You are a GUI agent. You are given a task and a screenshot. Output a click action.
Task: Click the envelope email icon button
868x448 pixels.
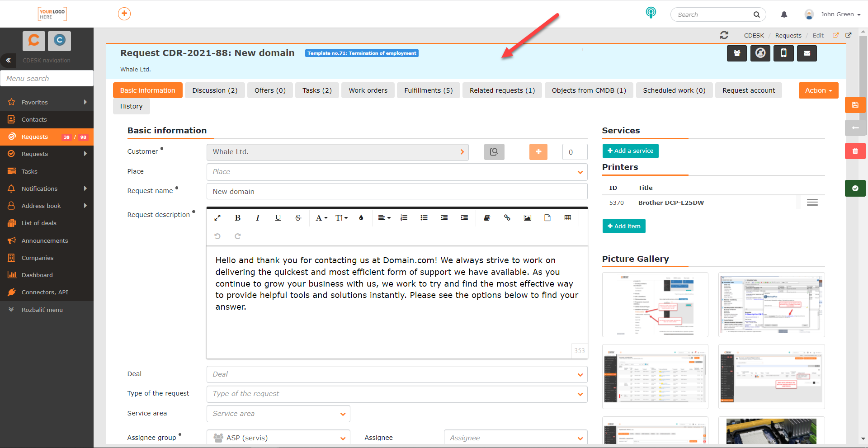[x=807, y=53]
